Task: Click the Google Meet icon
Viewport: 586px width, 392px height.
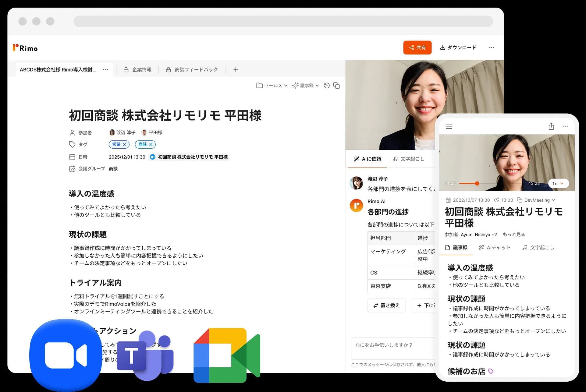Action: pos(227,355)
